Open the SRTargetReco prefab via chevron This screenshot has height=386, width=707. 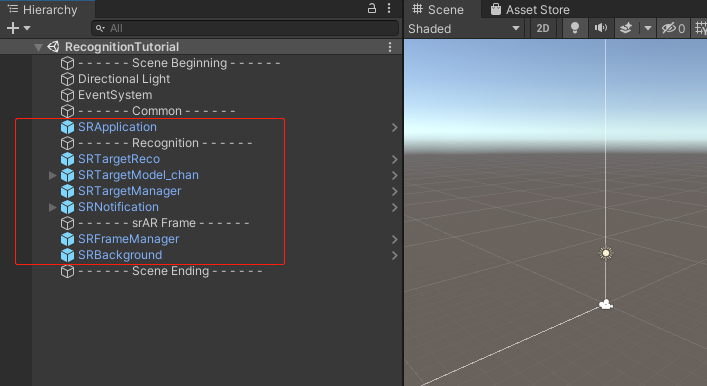click(395, 159)
